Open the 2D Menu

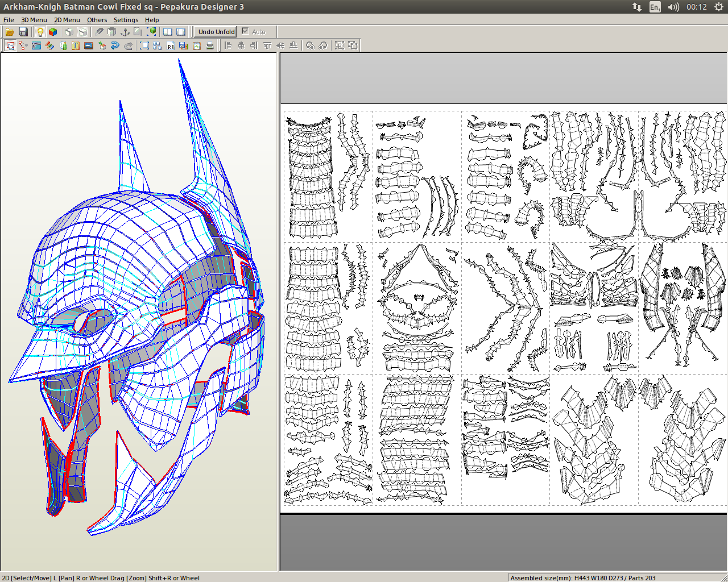tap(67, 20)
